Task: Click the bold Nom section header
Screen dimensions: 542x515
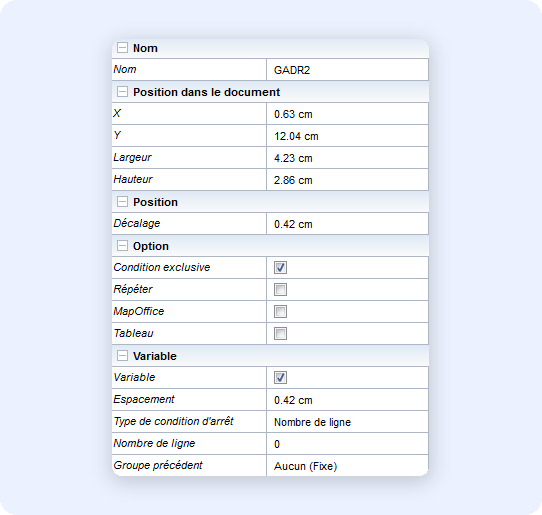Action: tap(145, 48)
